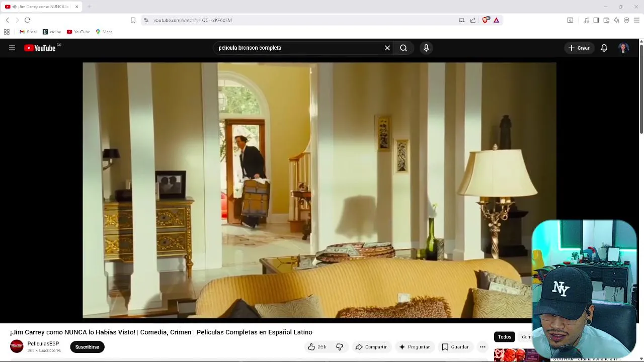
Task: Open the Brave Wallet icon
Action: tap(606, 20)
